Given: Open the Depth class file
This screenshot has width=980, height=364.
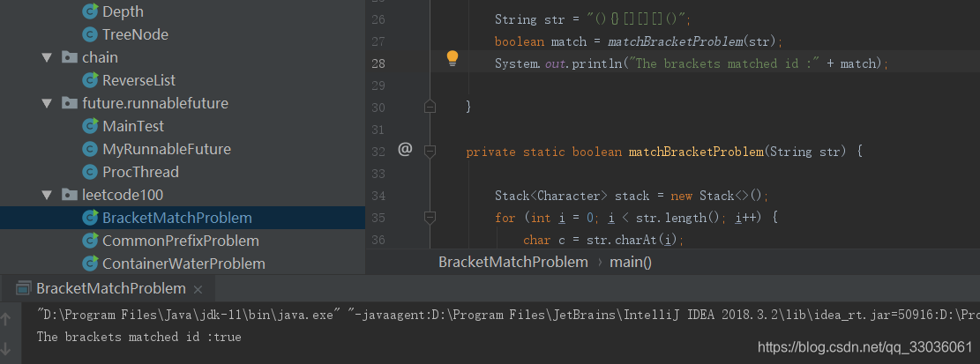Looking at the screenshot, I should pos(123,11).
